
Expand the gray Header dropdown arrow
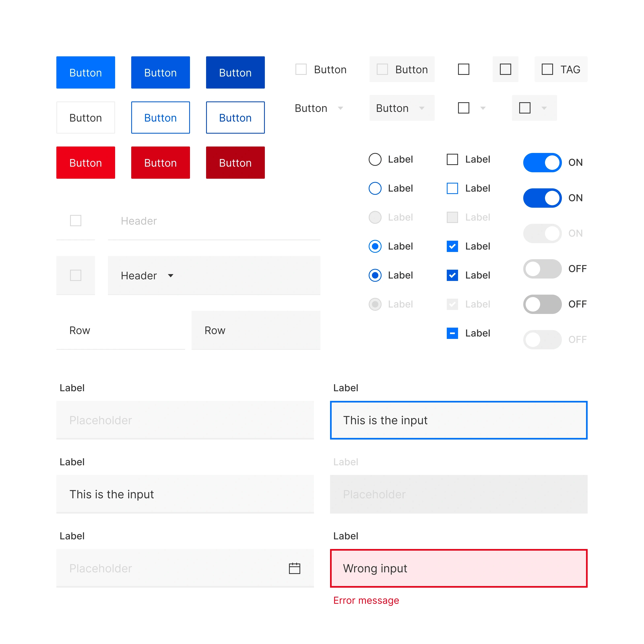(171, 276)
